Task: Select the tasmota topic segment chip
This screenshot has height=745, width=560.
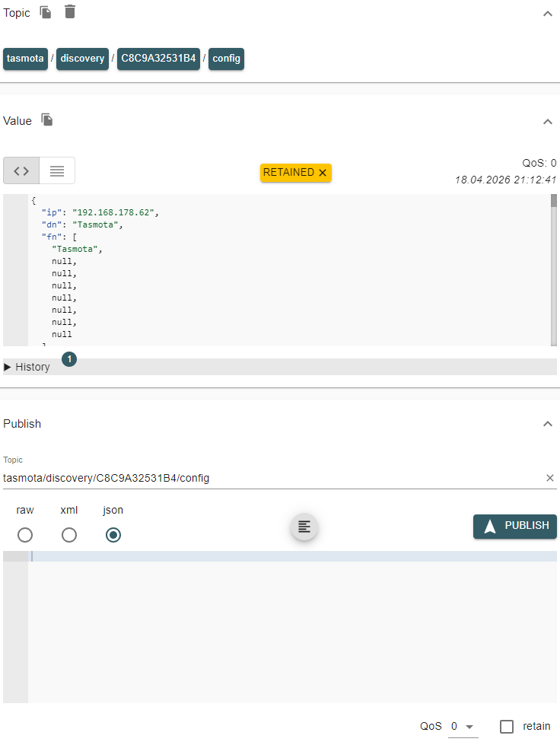Action: tap(25, 58)
